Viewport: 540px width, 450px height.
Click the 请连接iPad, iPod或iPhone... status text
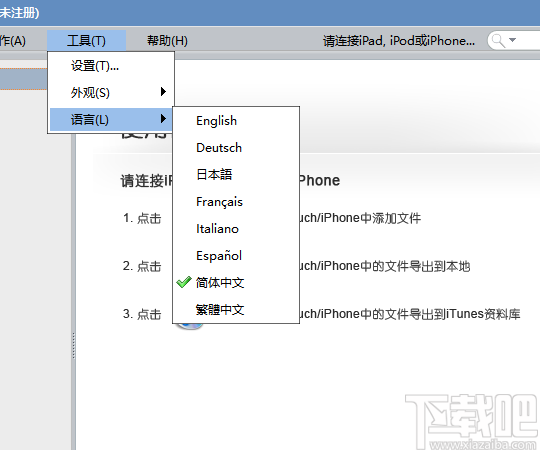tap(399, 41)
